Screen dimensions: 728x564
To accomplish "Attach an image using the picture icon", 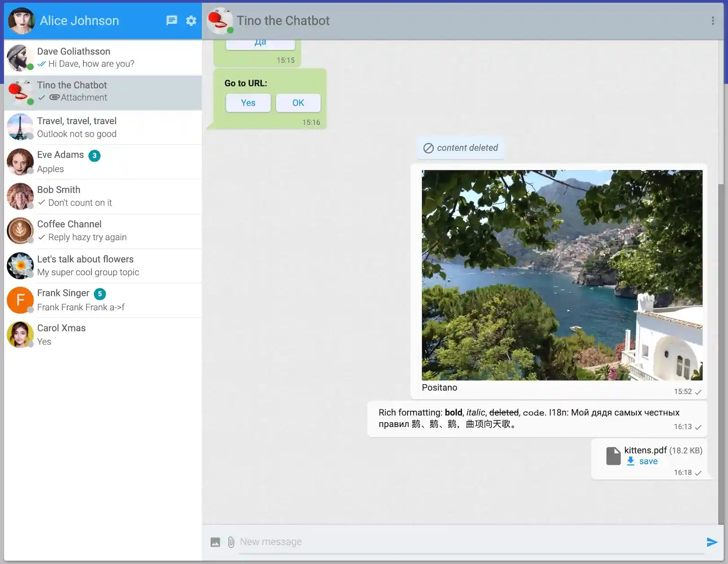I will tap(215, 542).
